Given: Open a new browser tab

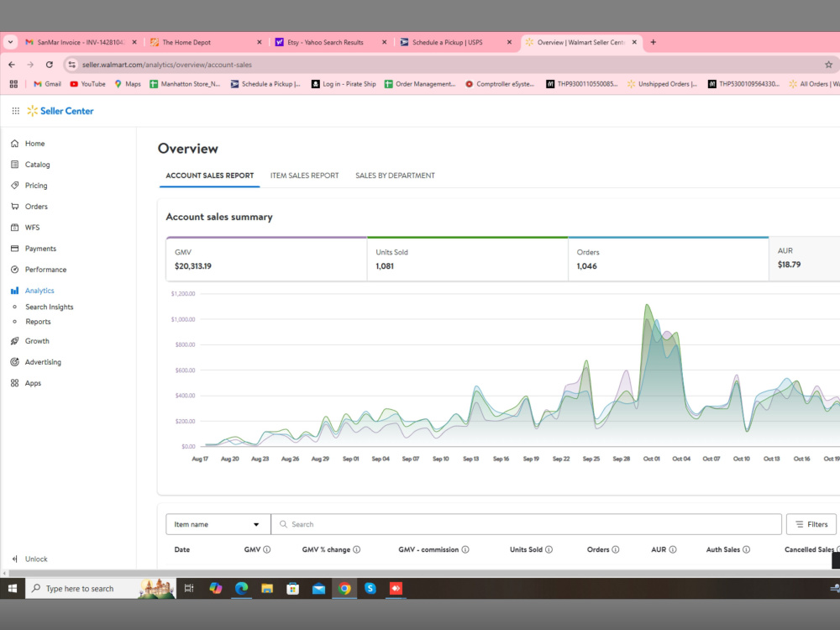Looking at the screenshot, I should click(653, 42).
